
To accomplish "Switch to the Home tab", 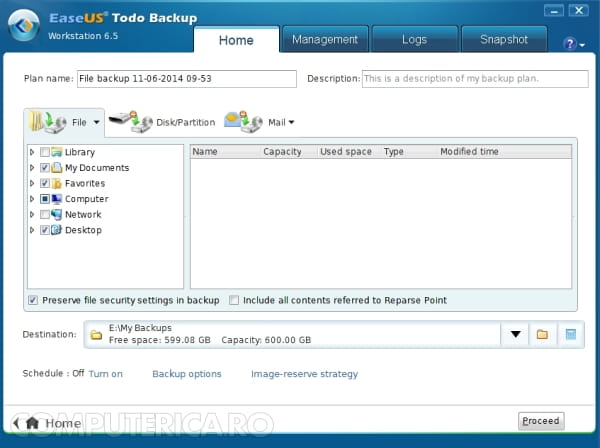I will point(236,40).
